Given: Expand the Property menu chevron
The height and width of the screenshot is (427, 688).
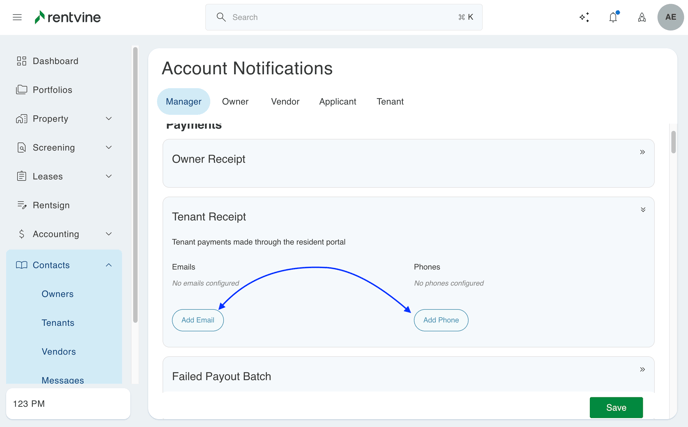Looking at the screenshot, I should [109, 119].
